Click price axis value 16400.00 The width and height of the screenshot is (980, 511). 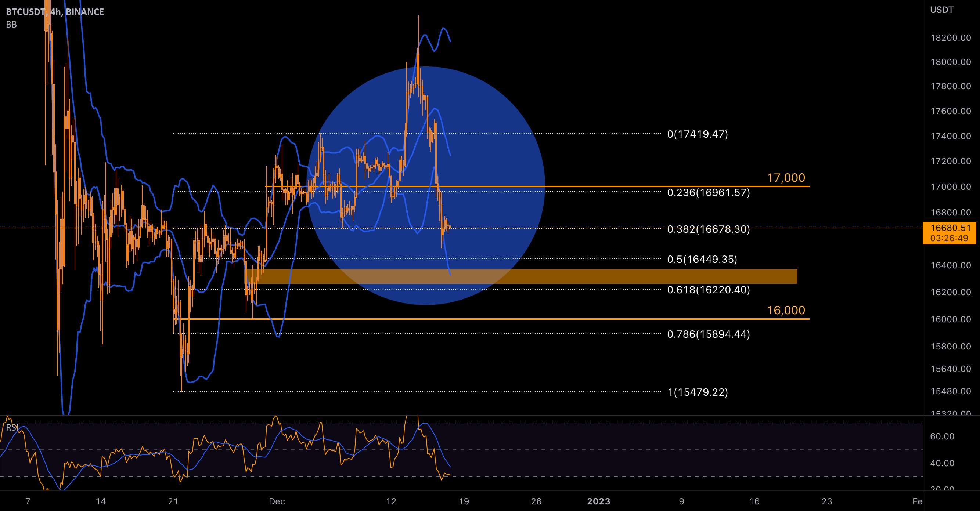click(951, 265)
